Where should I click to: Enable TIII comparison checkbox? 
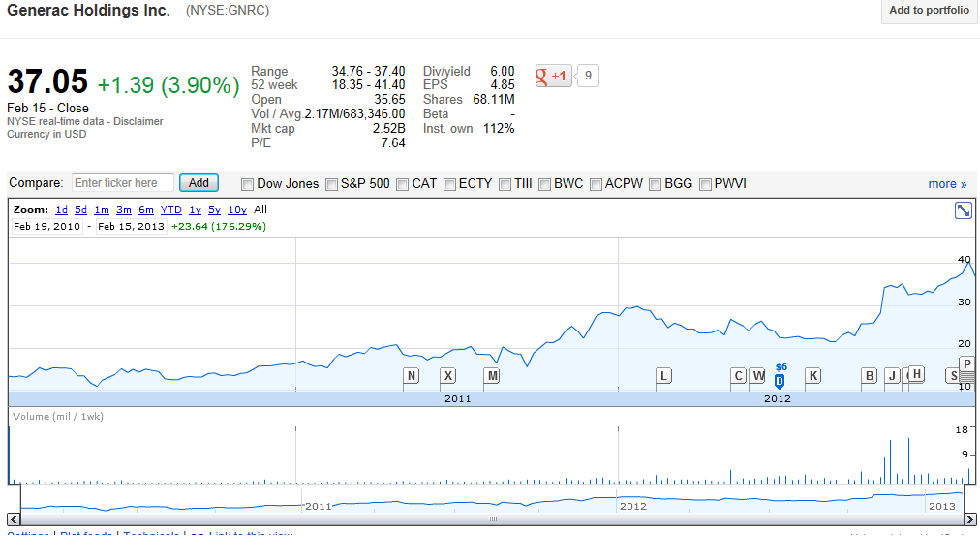[505, 184]
